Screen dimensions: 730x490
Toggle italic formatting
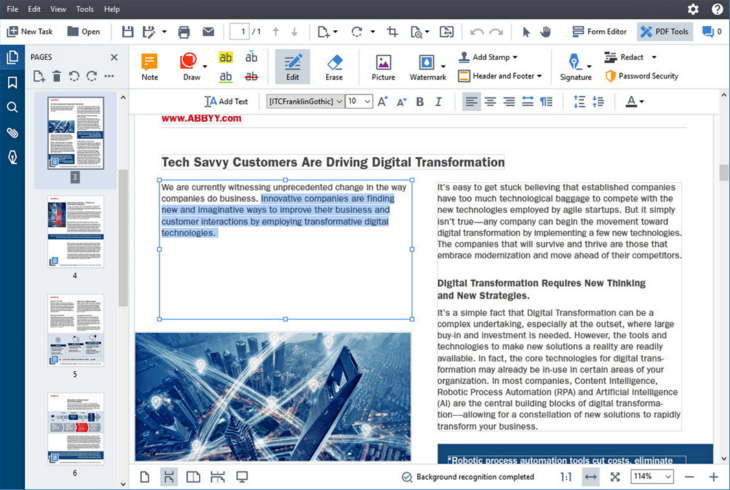(x=438, y=102)
